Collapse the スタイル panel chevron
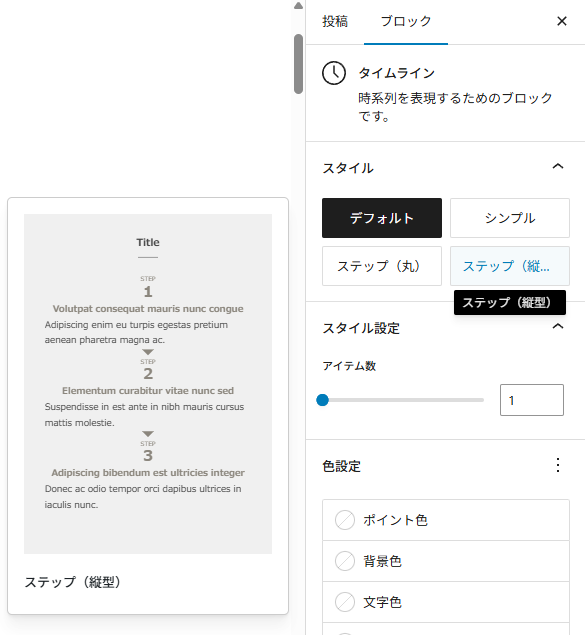This screenshot has width=585, height=635. 558,166
